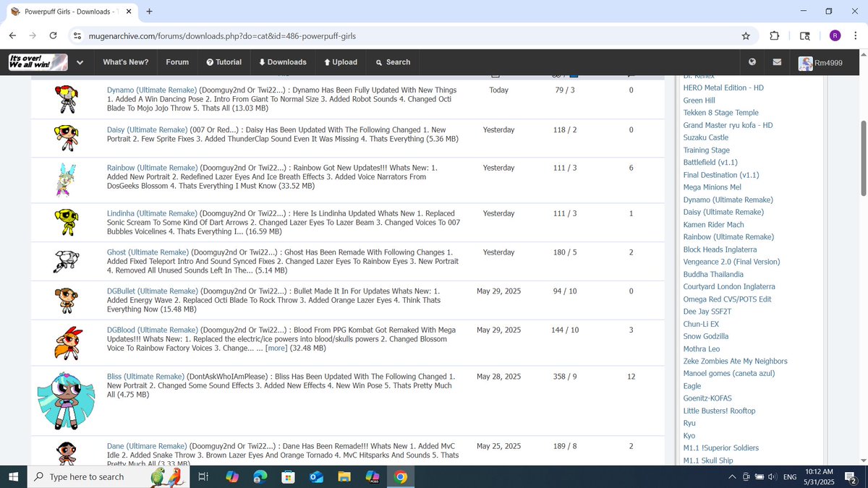This screenshot has height=488, width=868.
Task: Open a new browser tab with plus button
Action: coord(149,12)
